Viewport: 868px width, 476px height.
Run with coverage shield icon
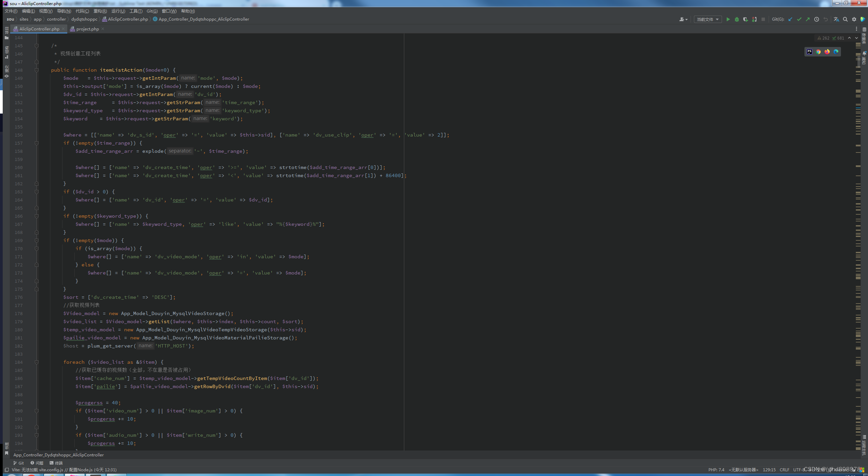[746, 19]
